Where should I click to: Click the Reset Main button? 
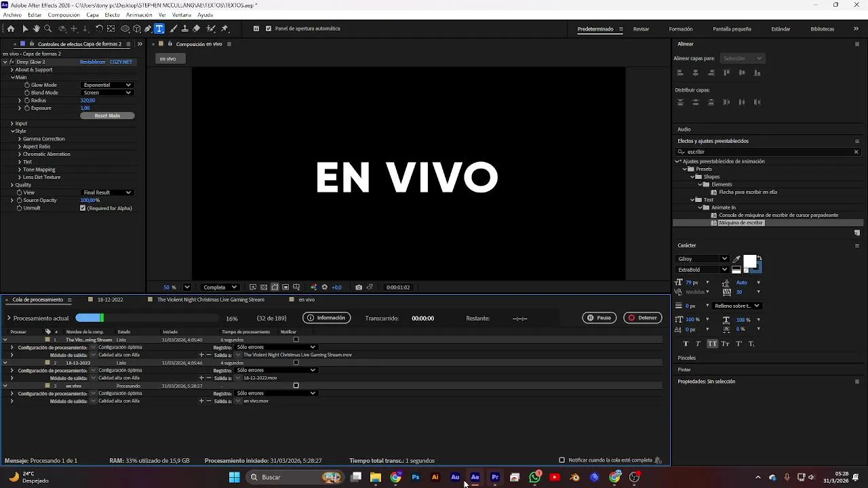pyautogui.click(x=107, y=116)
